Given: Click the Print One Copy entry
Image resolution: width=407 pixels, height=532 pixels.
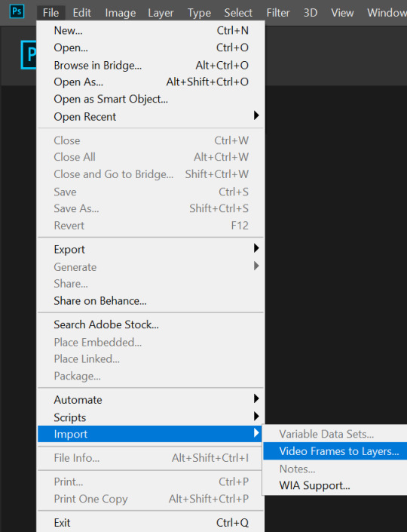Looking at the screenshot, I should coord(150,499).
